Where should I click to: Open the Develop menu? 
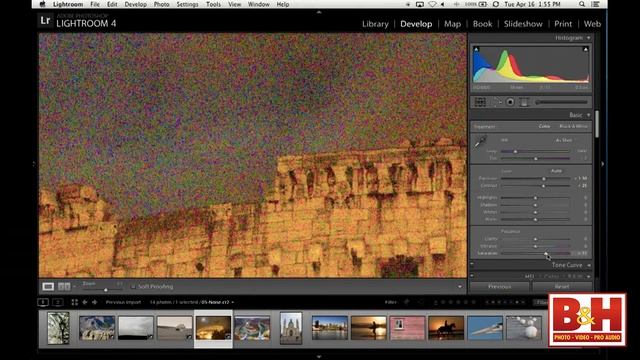(136, 4)
